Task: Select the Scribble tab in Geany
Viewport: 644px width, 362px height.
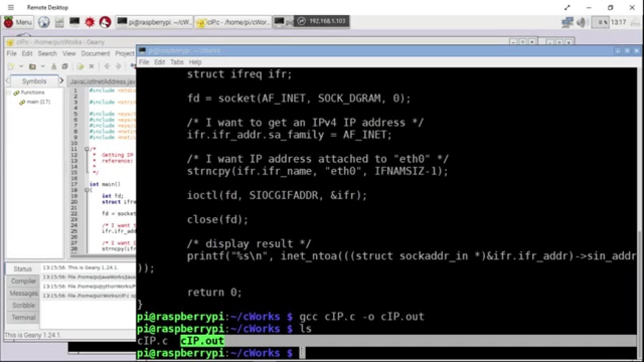Action: (23, 305)
